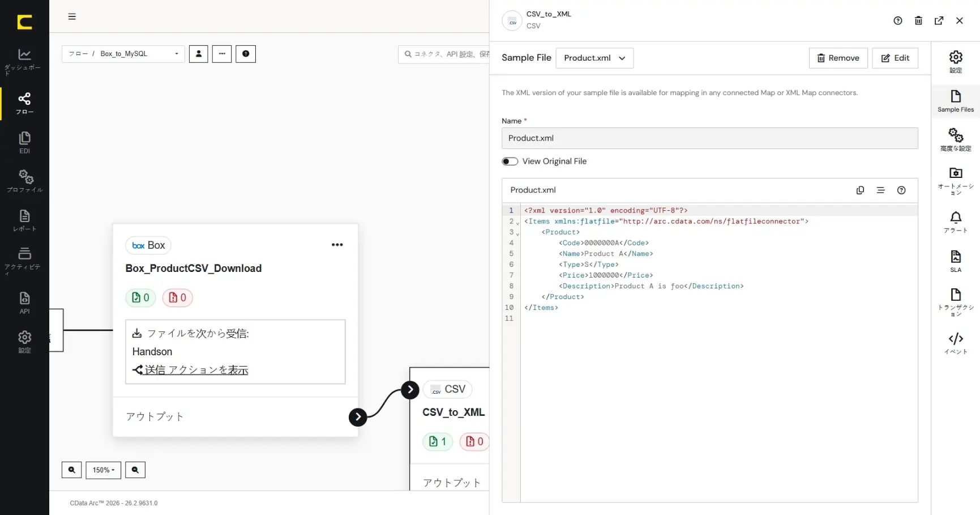Click Box connector success count badge

tap(140, 297)
